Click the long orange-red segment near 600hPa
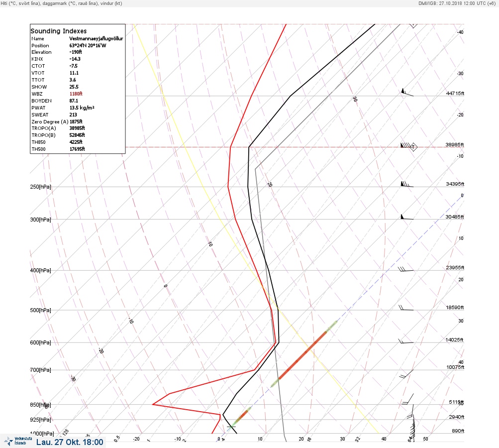The width and height of the screenshot is (499, 448). 302,355
